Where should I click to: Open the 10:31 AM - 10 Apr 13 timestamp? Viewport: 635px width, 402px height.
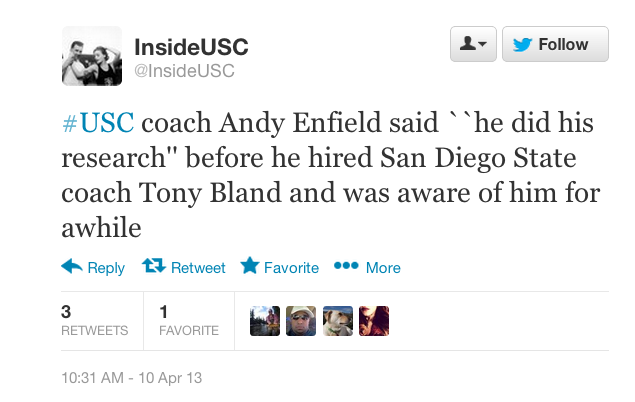point(132,380)
